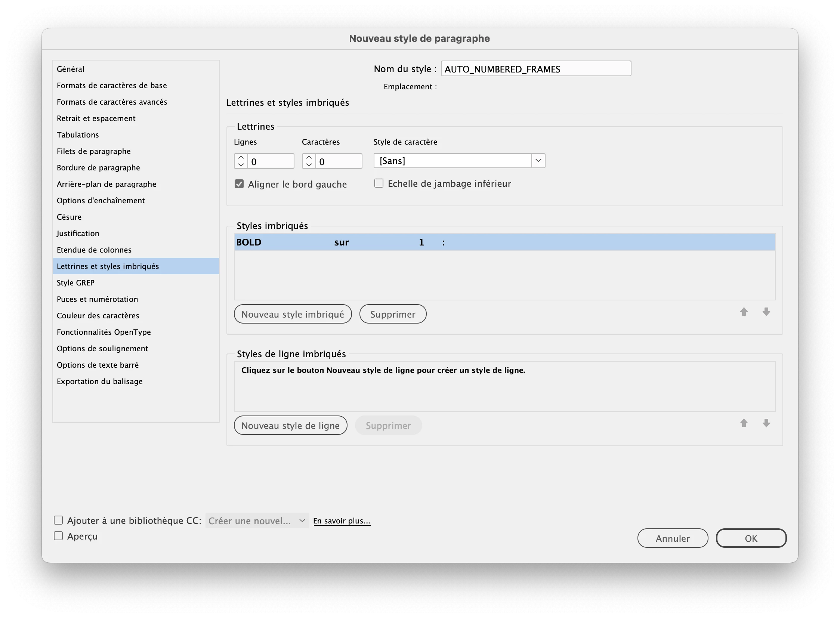This screenshot has width=840, height=618.
Task: Increase Lignes value with up stepper
Action: point(241,158)
